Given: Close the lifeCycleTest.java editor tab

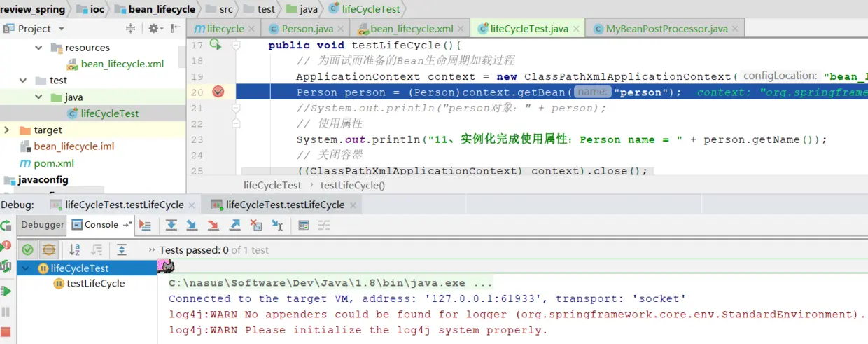Looking at the screenshot, I should point(576,29).
